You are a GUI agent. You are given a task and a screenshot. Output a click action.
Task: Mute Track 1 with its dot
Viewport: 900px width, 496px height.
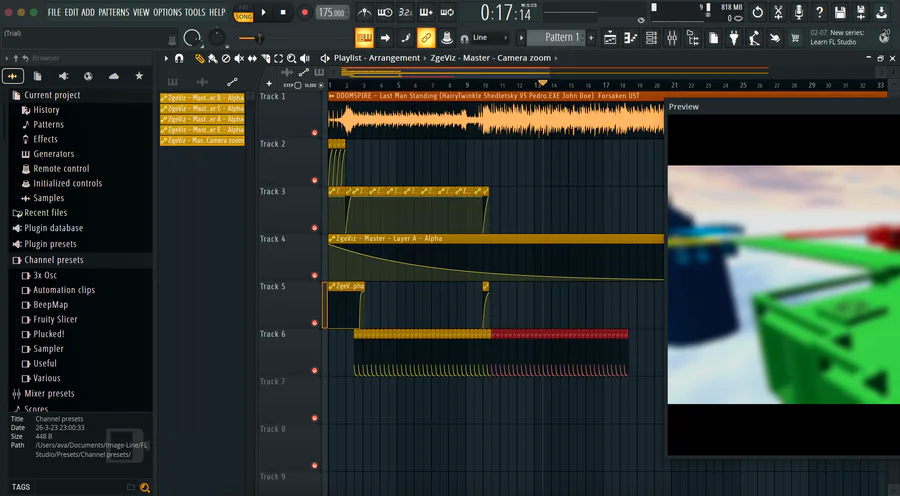pyautogui.click(x=315, y=133)
